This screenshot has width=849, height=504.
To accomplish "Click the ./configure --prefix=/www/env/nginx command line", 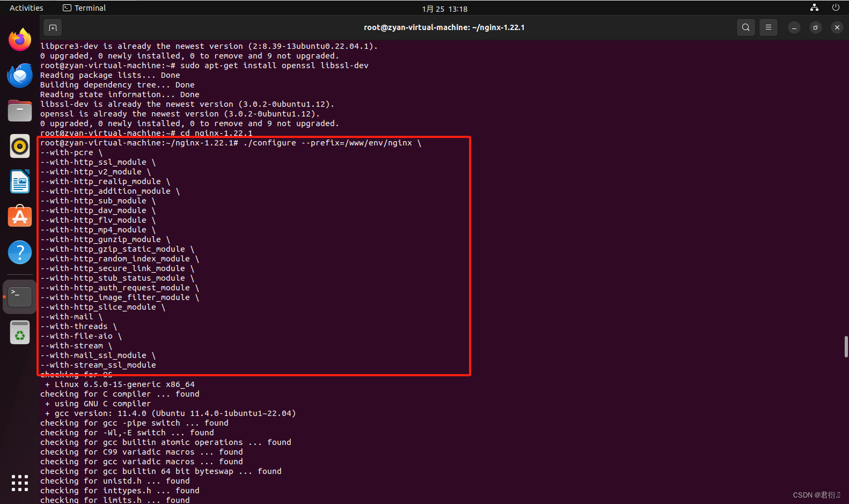I will (x=231, y=143).
